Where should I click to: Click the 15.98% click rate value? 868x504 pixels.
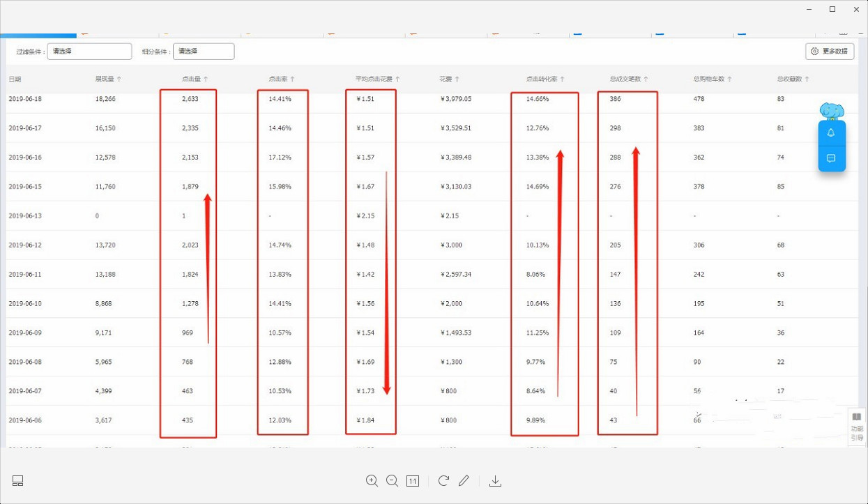pyautogui.click(x=280, y=187)
